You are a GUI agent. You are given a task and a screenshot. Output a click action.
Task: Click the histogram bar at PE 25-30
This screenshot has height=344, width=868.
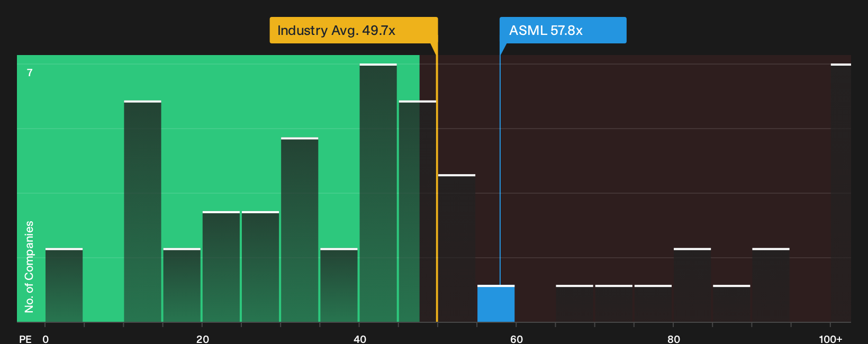tap(260, 267)
